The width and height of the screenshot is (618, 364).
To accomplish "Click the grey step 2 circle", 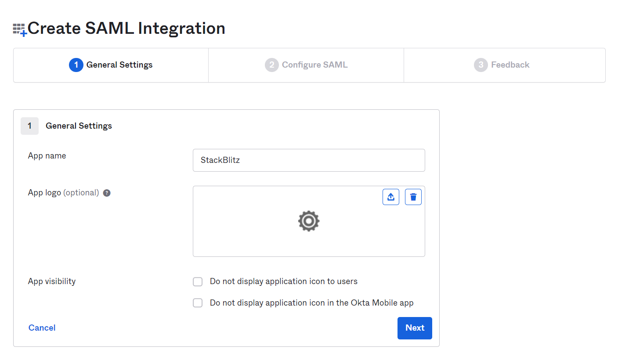I will point(271,65).
